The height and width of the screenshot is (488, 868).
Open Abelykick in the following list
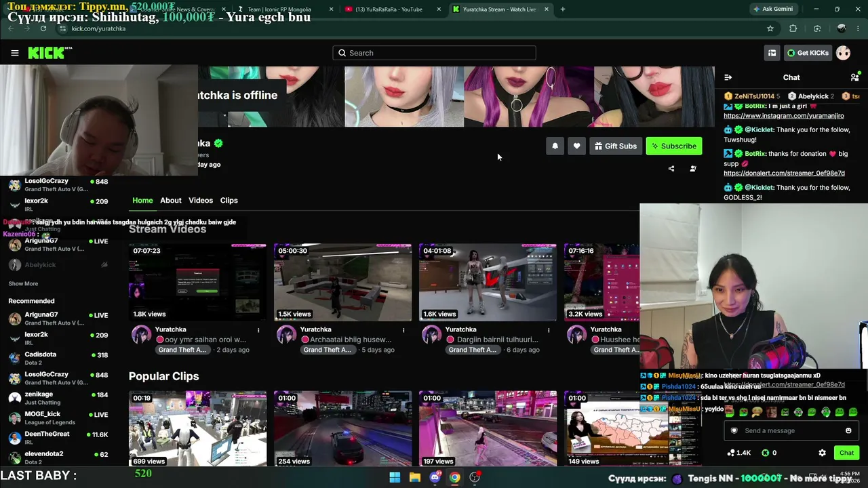click(58, 265)
